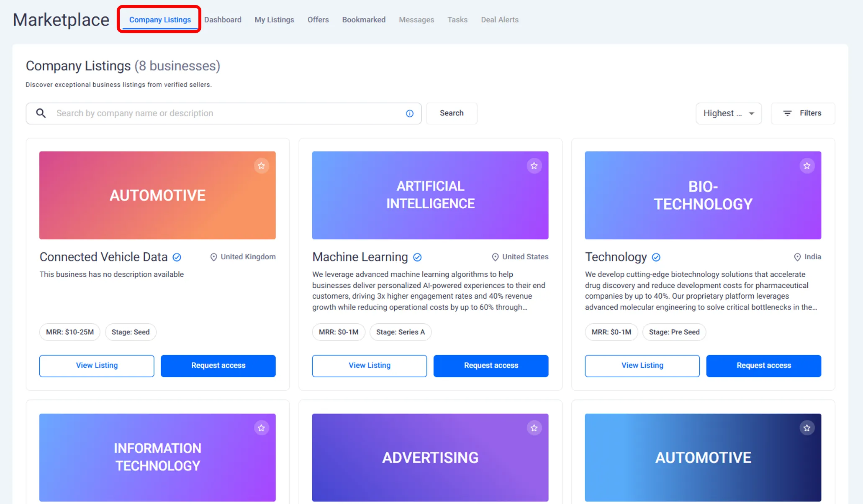Viewport: 863px width, 504px height.
Task: Click verified badge beside Machine Learning
Action: pos(417,257)
